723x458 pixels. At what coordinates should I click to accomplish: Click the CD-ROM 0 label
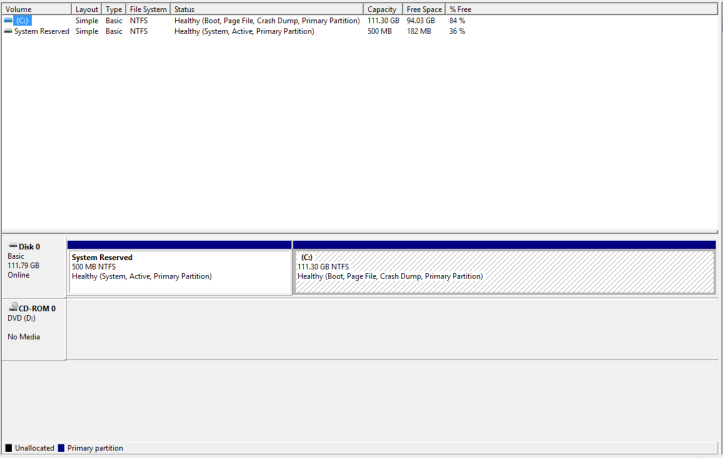[37, 308]
